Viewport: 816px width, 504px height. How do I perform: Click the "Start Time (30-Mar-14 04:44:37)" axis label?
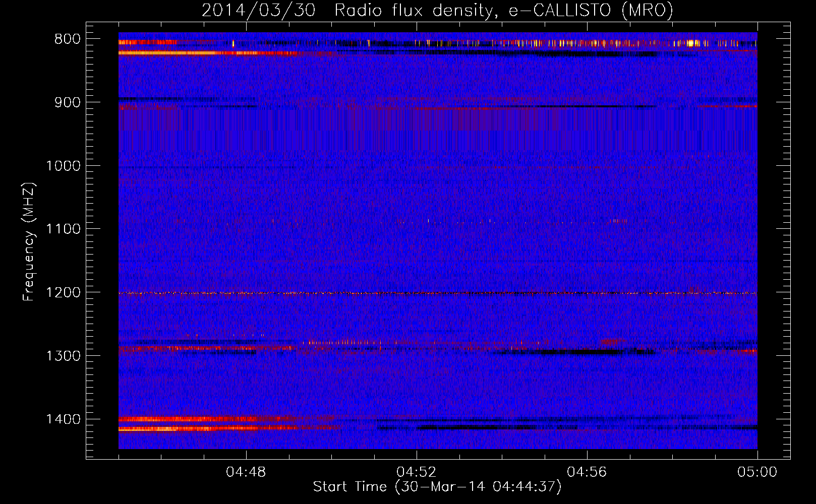click(x=437, y=487)
